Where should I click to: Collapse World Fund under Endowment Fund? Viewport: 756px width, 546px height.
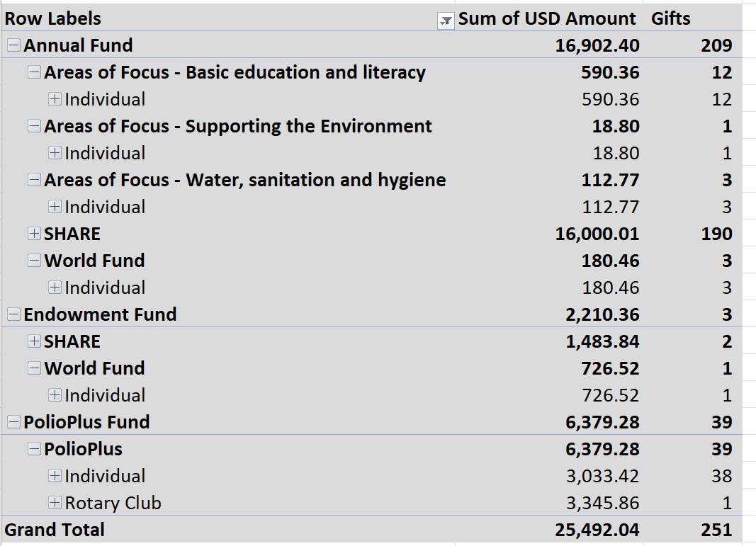click(x=34, y=368)
